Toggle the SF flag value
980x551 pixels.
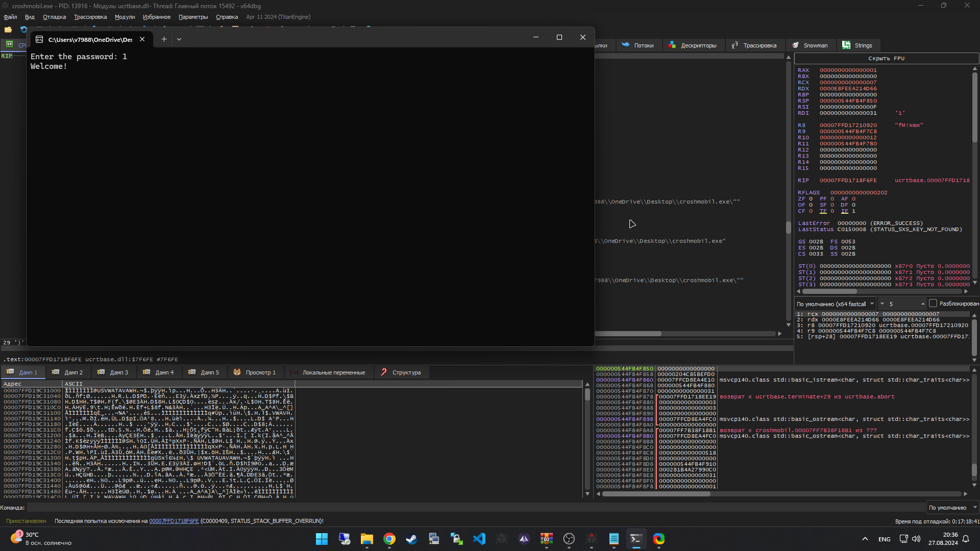tap(832, 205)
